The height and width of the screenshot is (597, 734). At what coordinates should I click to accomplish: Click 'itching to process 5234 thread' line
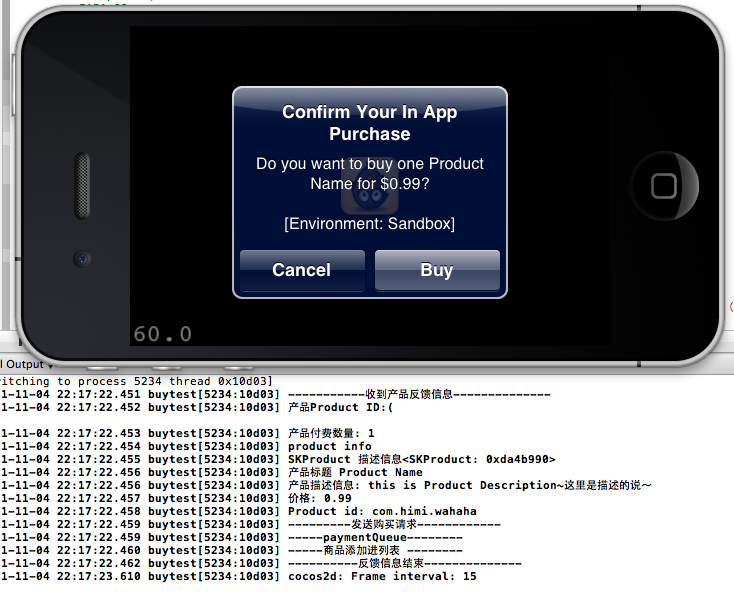tap(136, 381)
